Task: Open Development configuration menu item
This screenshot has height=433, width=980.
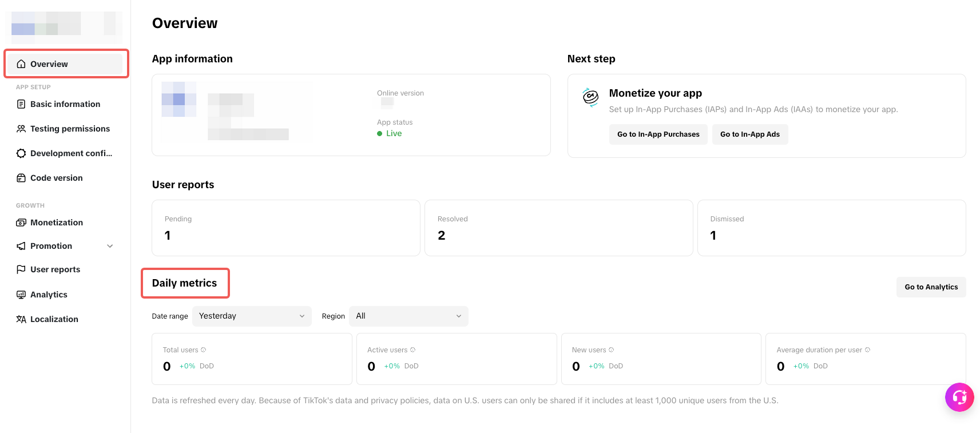Action: (x=71, y=153)
